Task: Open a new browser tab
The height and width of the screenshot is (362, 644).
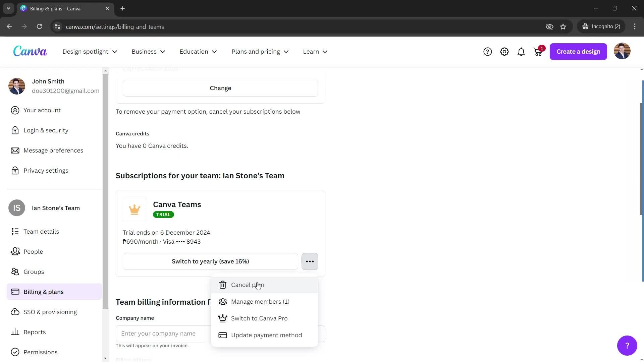Action: [122, 8]
